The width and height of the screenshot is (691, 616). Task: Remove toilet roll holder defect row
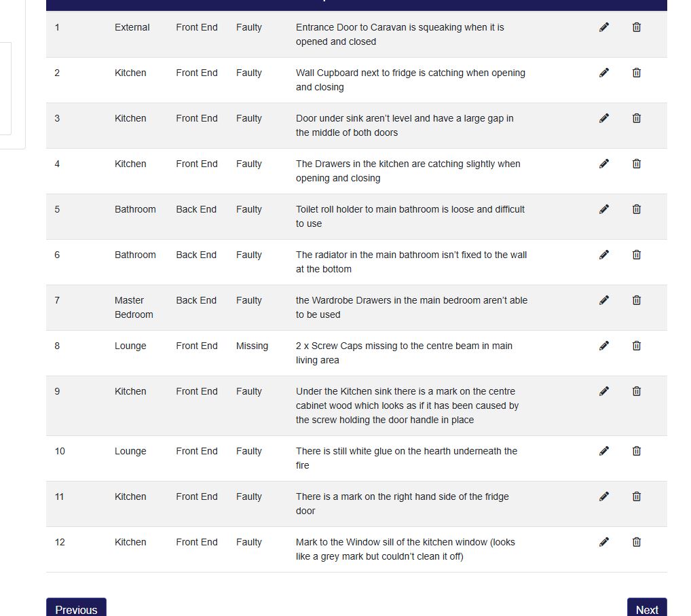click(637, 209)
